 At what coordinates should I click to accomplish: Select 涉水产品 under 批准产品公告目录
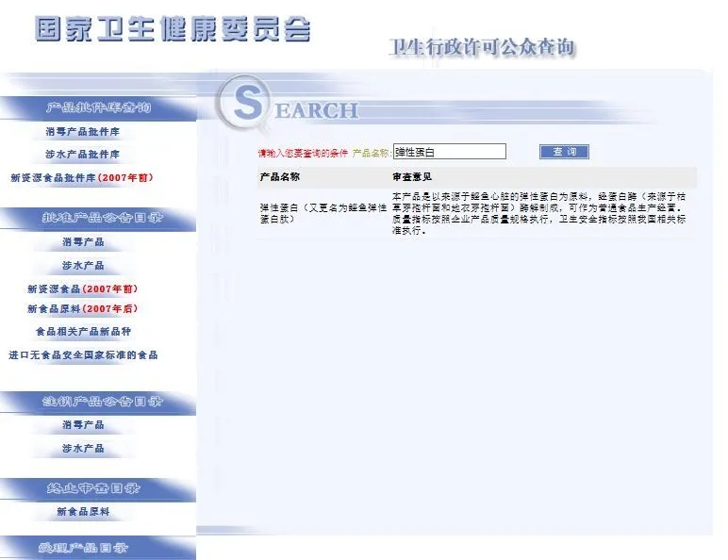(83, 266)
